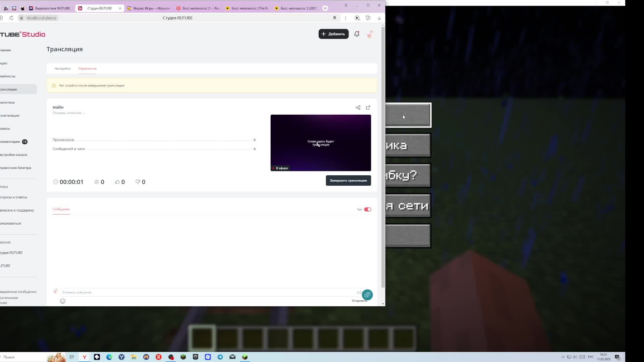Open stream in new window icon
The image size is (644, 362).
pyautogui.click(x=368, y=108)
